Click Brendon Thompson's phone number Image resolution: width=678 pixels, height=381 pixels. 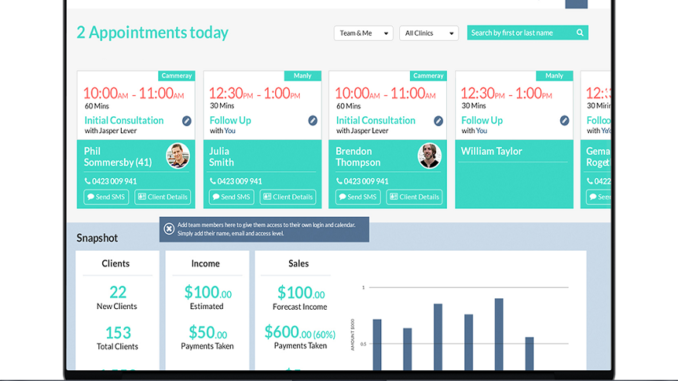[362, 181]
